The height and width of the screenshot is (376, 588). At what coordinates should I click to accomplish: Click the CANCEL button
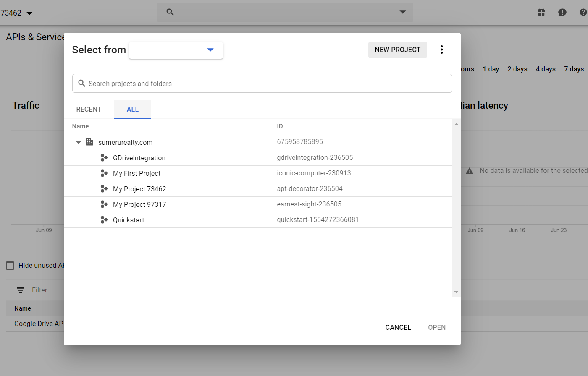(x=398, y=327)
